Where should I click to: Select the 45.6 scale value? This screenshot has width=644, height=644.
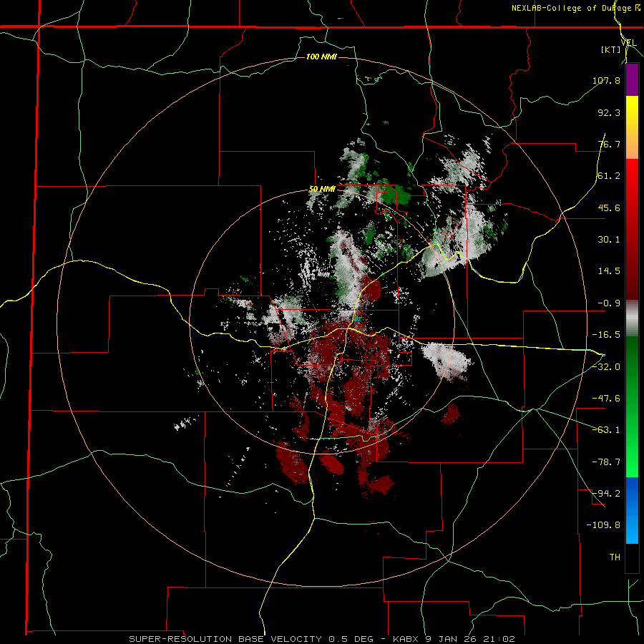click(x=609, y=208)
